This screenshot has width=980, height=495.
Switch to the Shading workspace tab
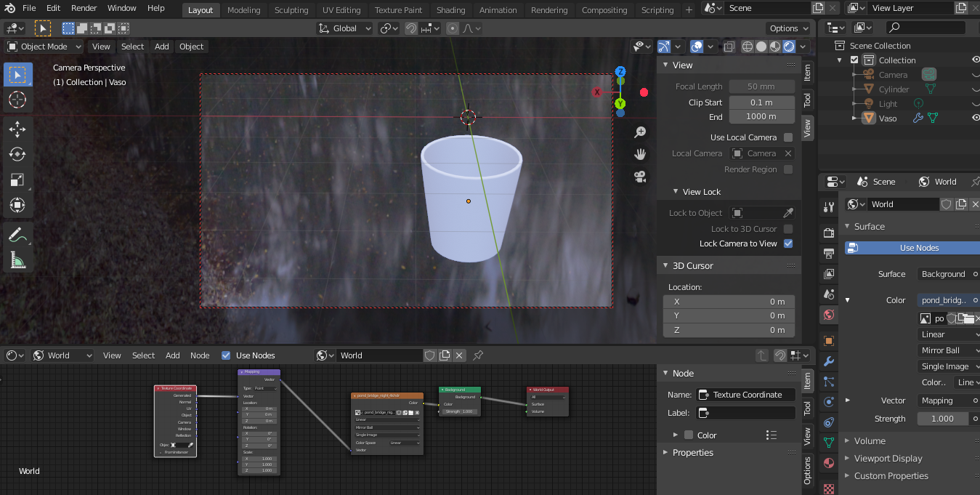(450, 10)
